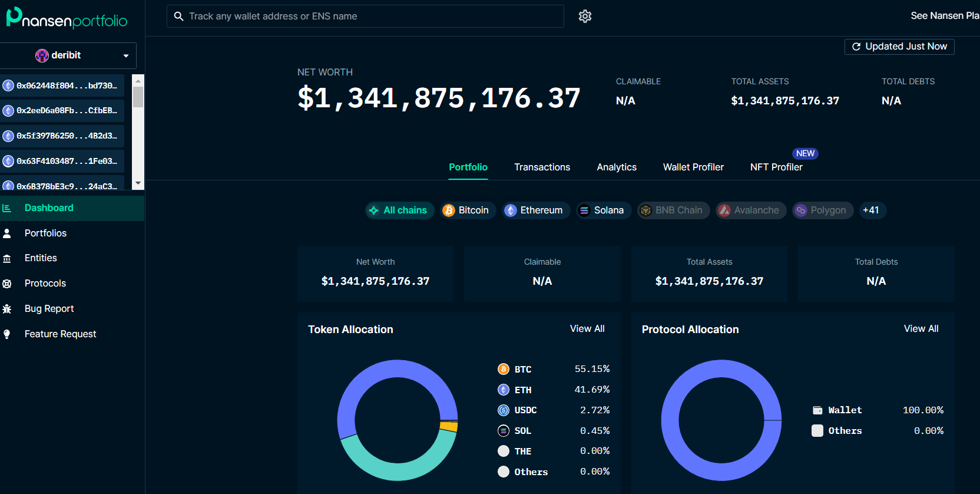The image size is (980, 494).
Task: Open the Protocols sidebar item
Action: point(45,284)
